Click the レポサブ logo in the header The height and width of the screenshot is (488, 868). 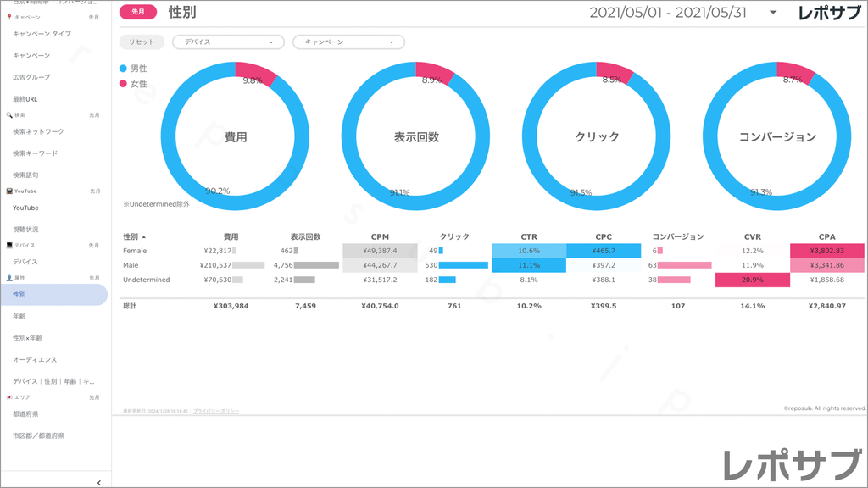[x=828, y=13]
